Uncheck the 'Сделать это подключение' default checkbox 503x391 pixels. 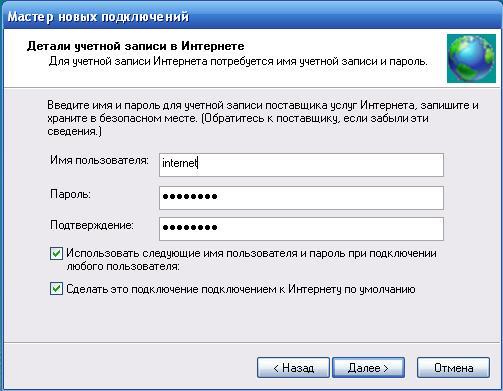tap(56, 289)
